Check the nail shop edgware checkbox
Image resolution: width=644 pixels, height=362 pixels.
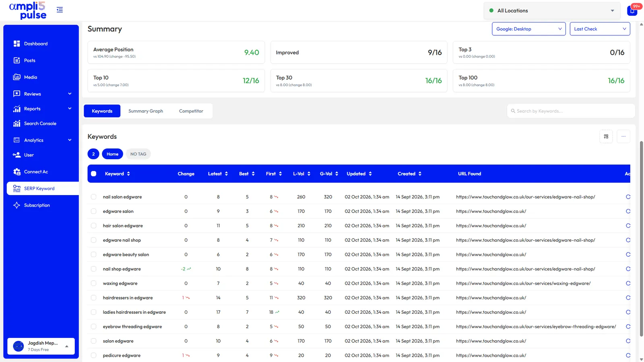(93, 269)
